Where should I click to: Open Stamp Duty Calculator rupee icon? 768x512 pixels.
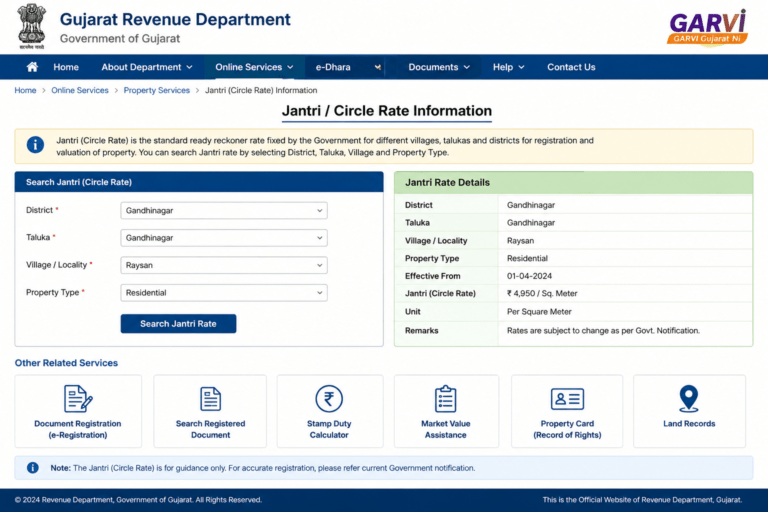pos(329,399)
